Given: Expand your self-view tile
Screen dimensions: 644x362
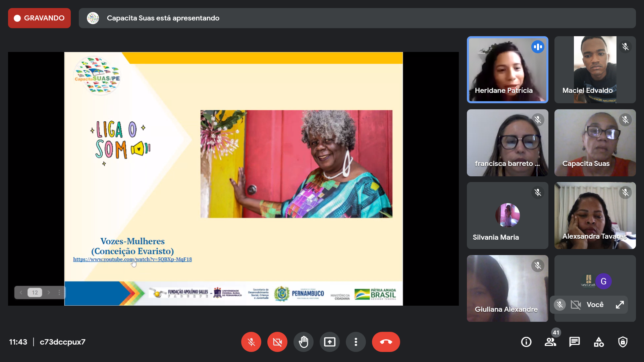Looking at the screenshot, I should [620, 305].
